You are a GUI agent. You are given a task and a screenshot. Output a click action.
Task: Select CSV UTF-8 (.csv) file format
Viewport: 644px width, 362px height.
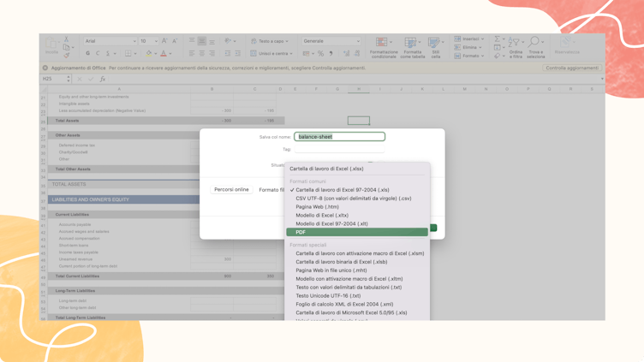[353, 199]
